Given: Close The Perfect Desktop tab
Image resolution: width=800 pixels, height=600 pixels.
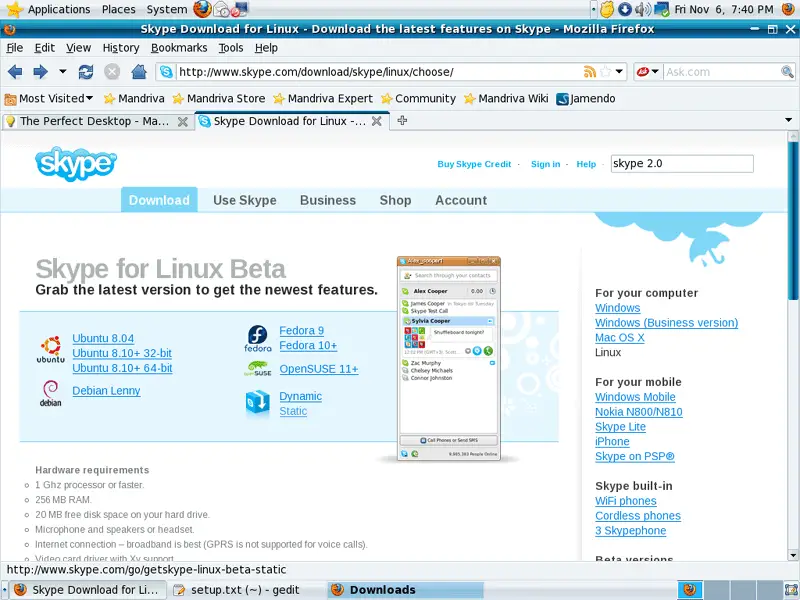Looking at the screenshot, I should (x=182, y=121).
